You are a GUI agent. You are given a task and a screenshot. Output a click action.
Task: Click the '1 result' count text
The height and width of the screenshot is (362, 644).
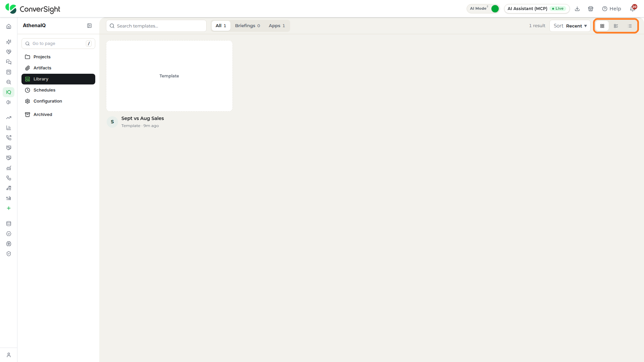point(537,26)
